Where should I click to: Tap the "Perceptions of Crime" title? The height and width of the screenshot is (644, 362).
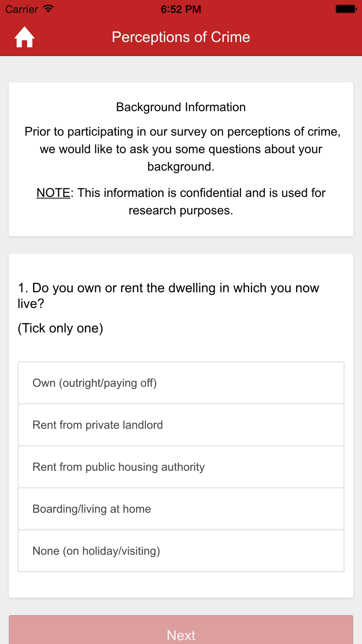pyautogui.click(x=181, y=37)
